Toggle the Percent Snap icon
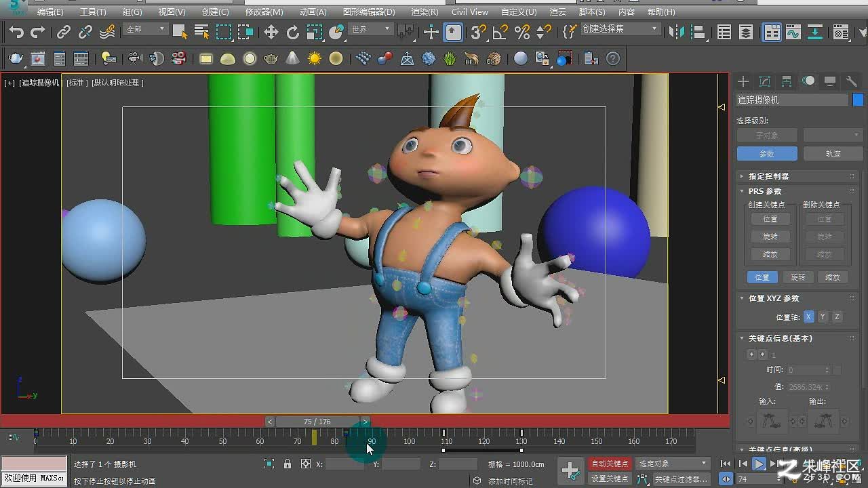Image resolution: width=868 pixels, height=488 pixels. coord(522,32)
